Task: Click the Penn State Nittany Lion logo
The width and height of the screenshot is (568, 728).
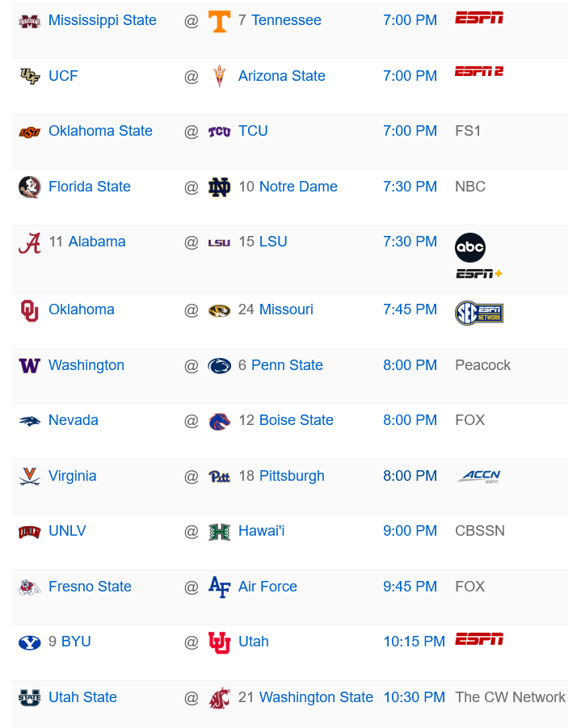Action: [x=219, y=366]
